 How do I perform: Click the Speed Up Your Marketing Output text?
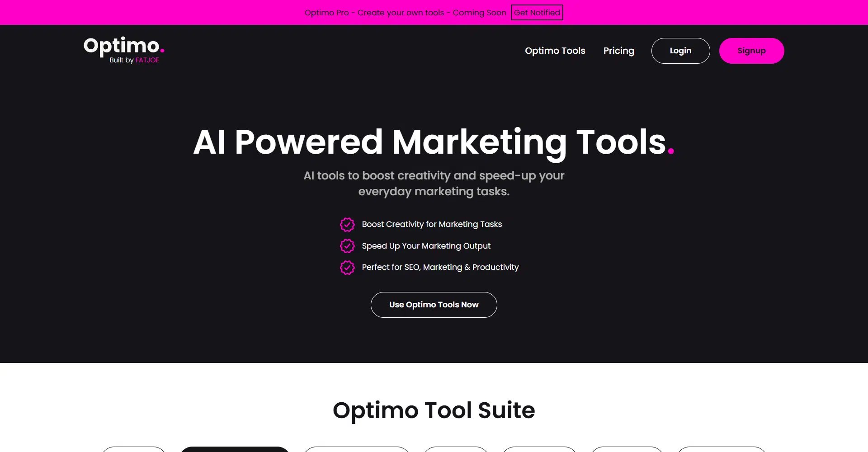pyautogui.click(x=426, y=246)
